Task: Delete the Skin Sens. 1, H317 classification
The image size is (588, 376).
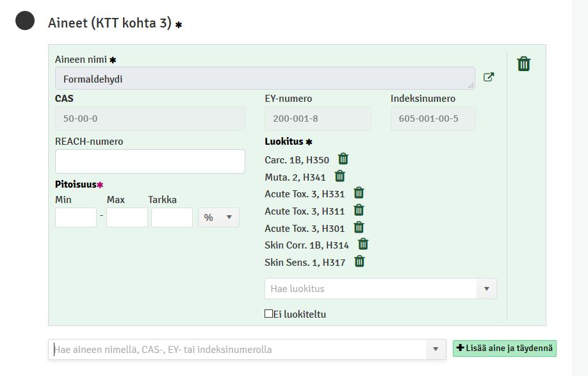Action: click(x=359, y=261)
